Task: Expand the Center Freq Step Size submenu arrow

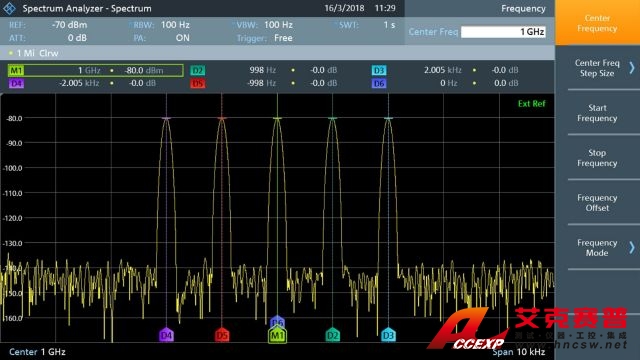Action: tap(632, 68)
